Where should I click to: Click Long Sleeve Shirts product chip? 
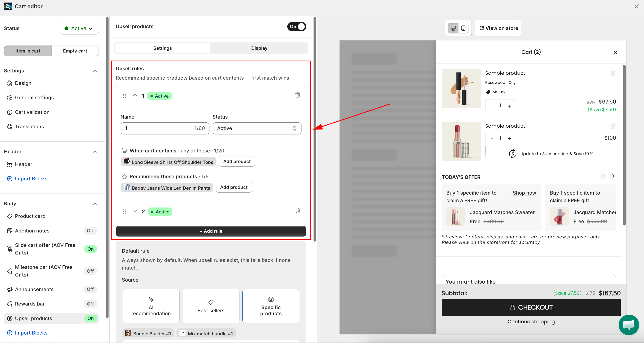[168, 162]
